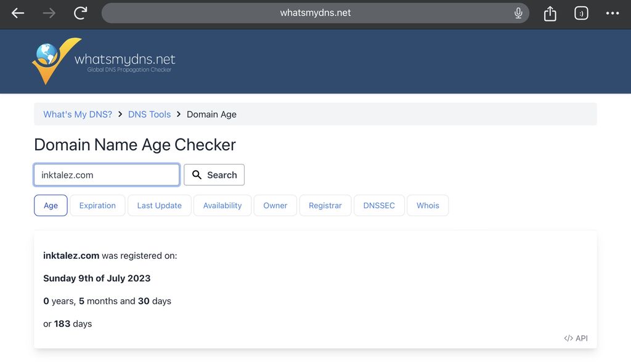Open the DNSSEC tab
Screen dimensions: 631x364
coord(379,206)
